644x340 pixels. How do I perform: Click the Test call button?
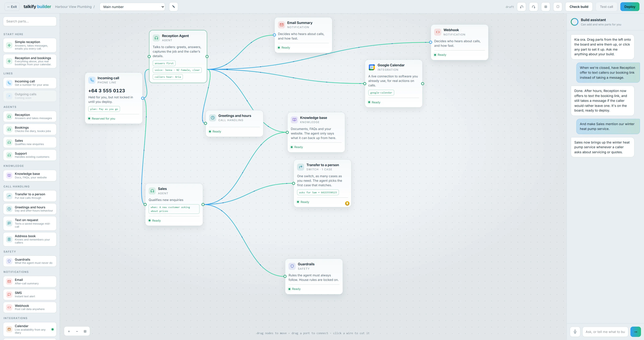[606, 7]
